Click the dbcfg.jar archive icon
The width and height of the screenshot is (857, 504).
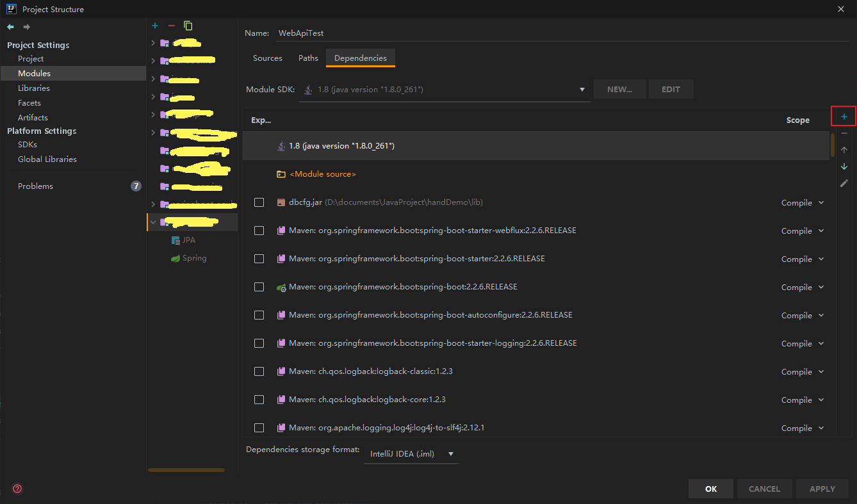[281, 202]
